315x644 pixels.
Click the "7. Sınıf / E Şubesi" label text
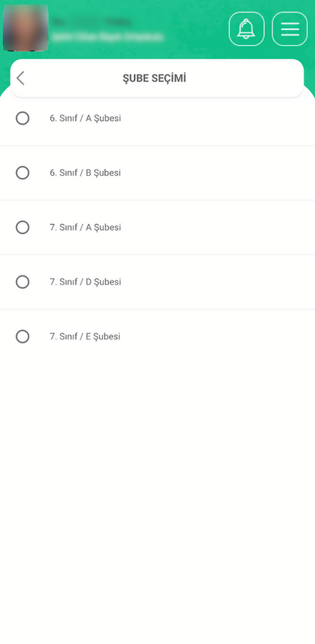click(x=85, y=337)
